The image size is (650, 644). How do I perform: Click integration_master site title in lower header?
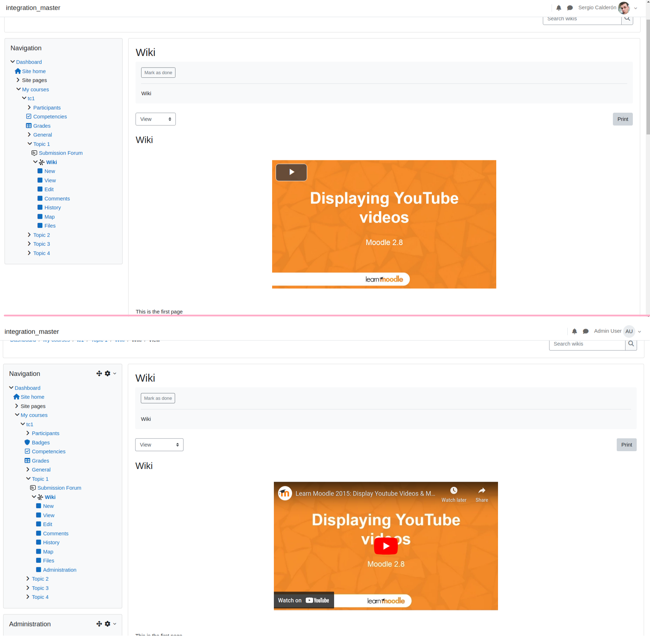click(x=32, y=331)
